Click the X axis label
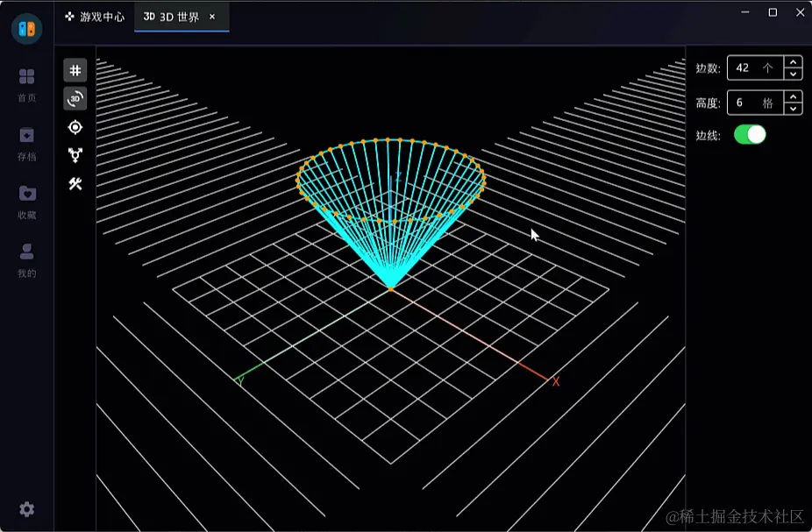 [x=556, y=382]
